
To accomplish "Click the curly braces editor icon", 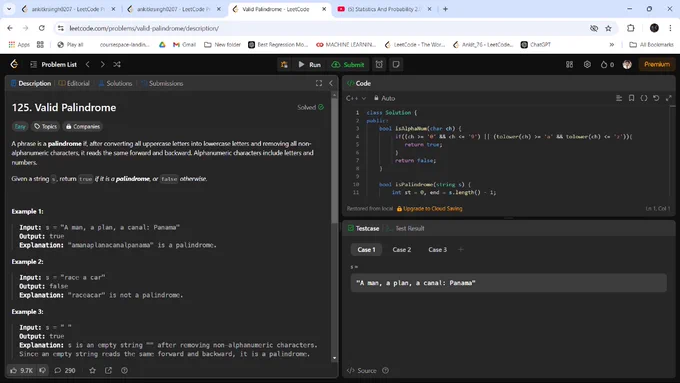I will click(x=644, y=98).
